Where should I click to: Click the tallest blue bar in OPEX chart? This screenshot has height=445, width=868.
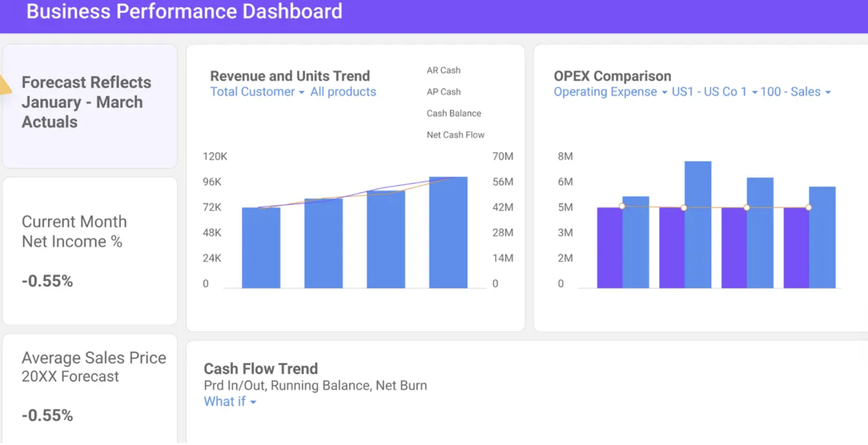click(698, 224)
